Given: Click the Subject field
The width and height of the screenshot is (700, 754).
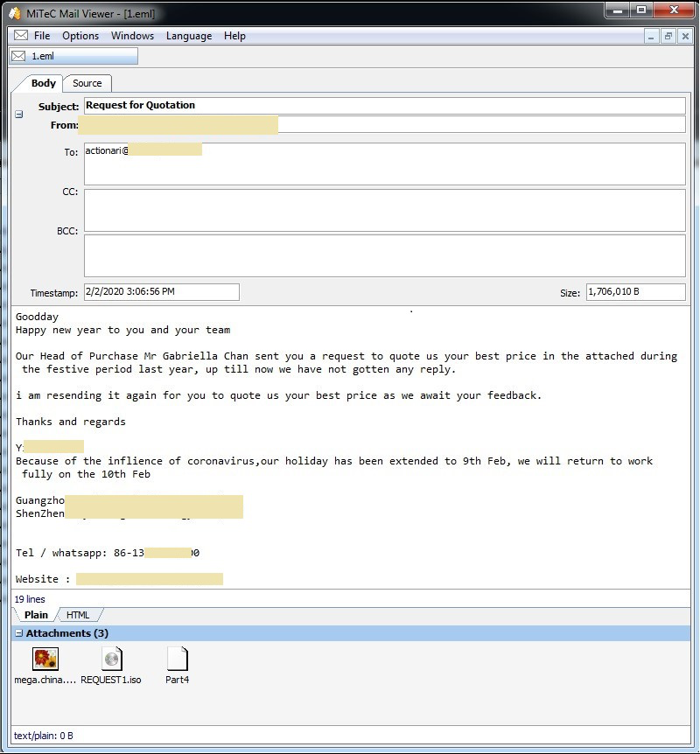Looking at the screenshot, I should pyautogui.click(x=384, y=106).
